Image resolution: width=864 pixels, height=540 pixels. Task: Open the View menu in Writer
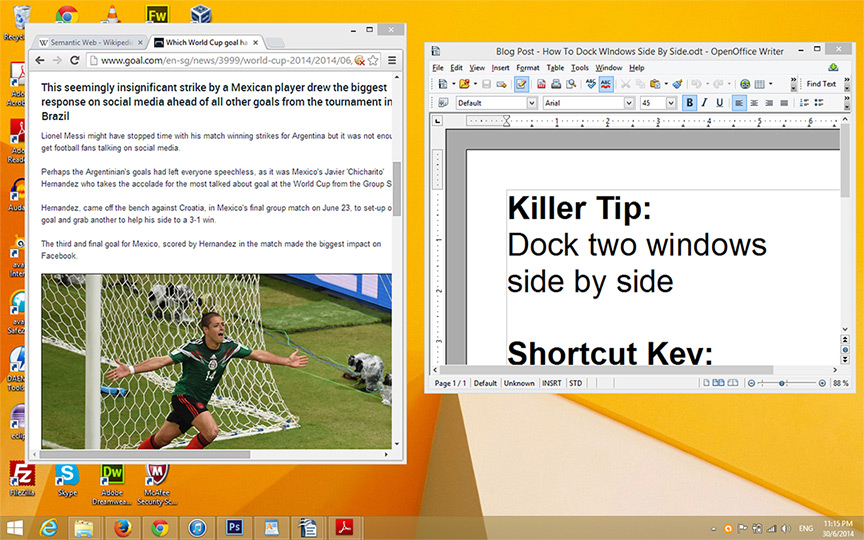477,68
